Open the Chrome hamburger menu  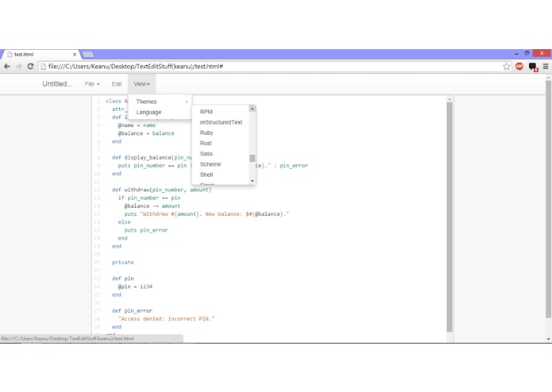546,67
